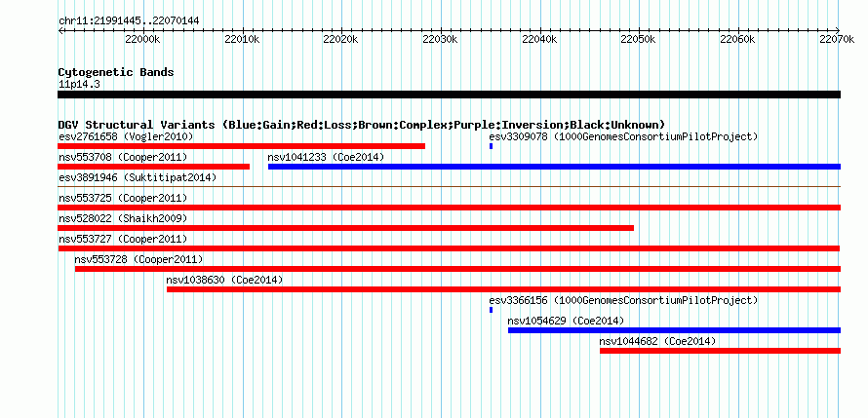Click the esv3366156 variant label
Image resolution: width=868 pixels, height=418 pixels.
(623, 300)
